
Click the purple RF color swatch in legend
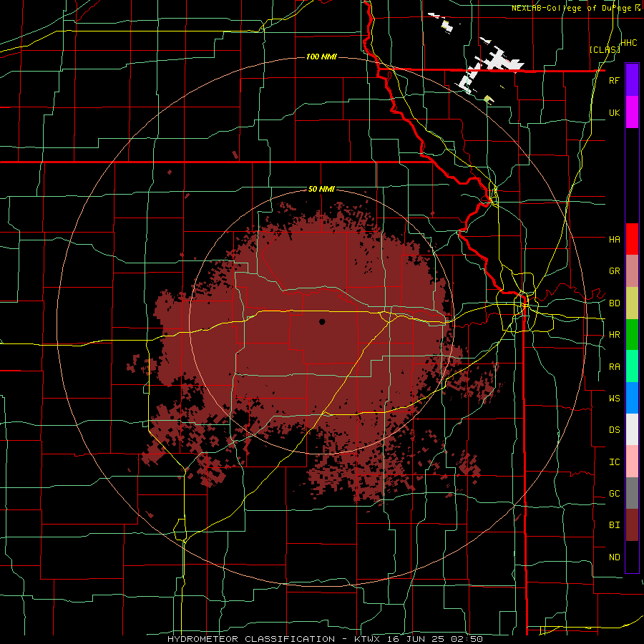point(632,80)
